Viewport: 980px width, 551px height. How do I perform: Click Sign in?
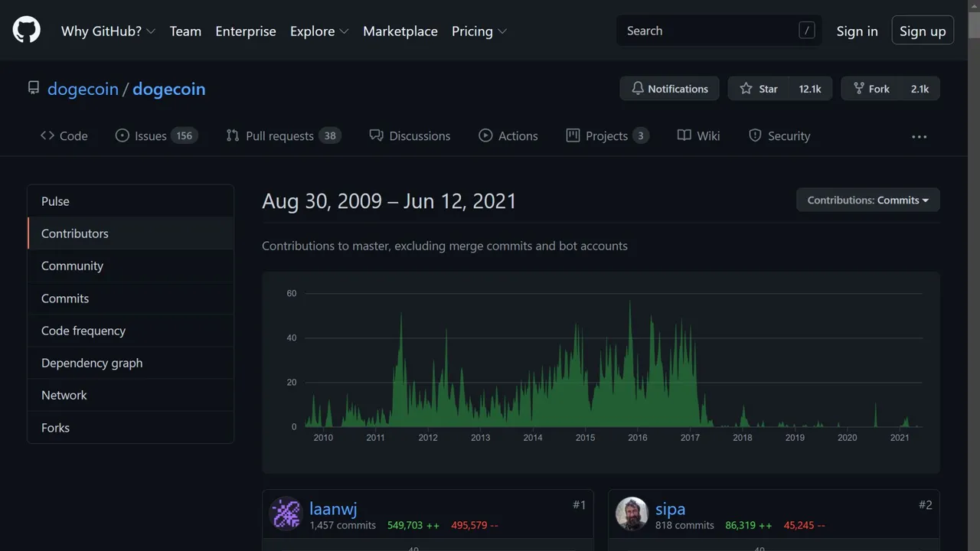(857, 31)
